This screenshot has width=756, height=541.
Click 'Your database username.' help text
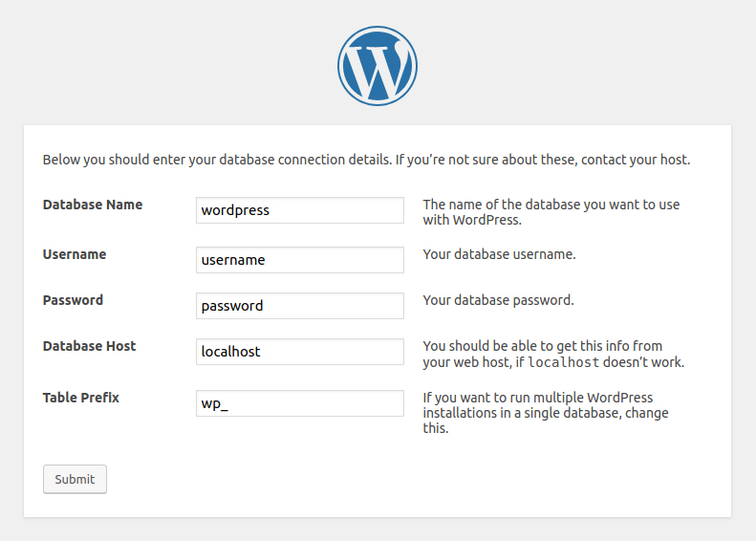click(x=499, y=254)
